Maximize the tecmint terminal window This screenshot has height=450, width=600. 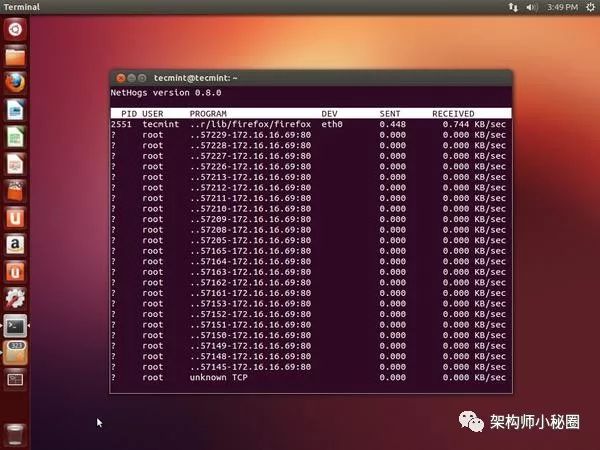click(142, 78)
